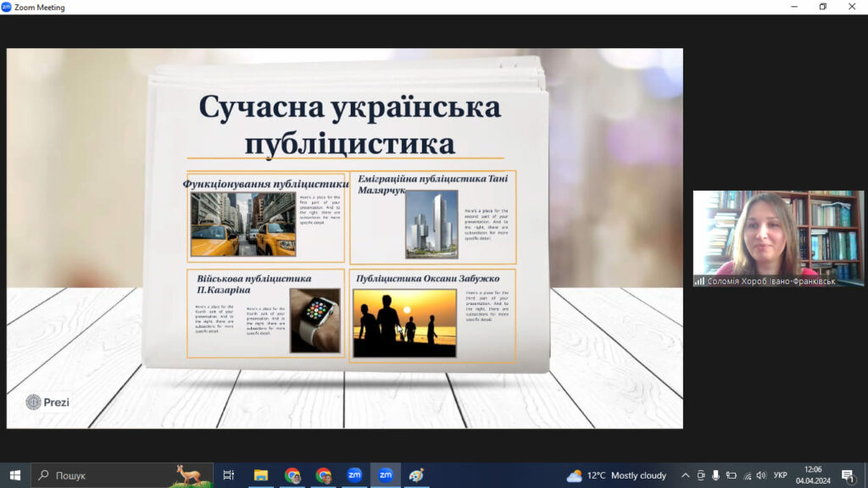Open the Paint app in taskbar
Viewport: 868px width, 488px height.
(x=415, y=475)
